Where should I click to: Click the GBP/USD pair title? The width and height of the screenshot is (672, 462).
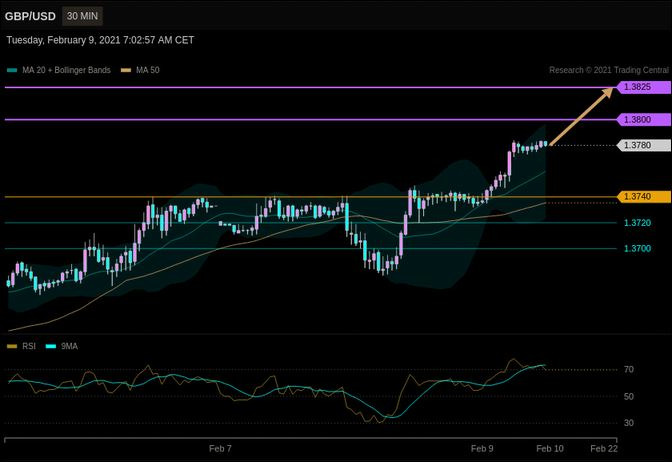[x=30, y=16]
